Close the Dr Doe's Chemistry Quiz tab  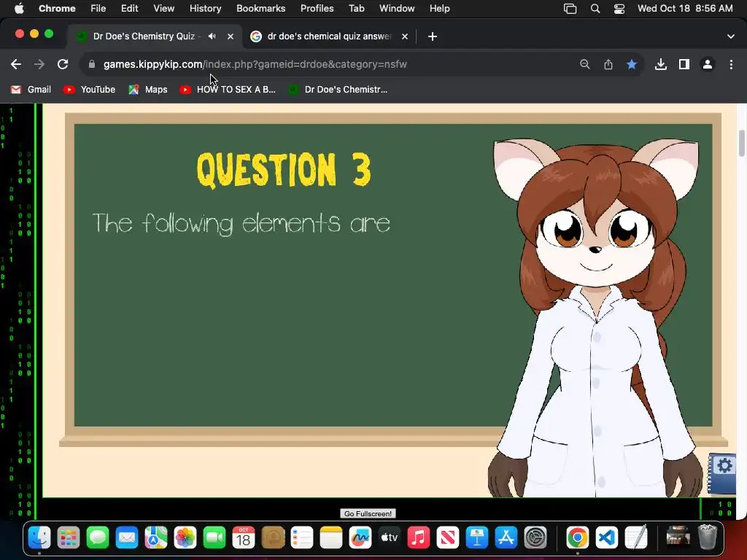(x=230, y=36)
